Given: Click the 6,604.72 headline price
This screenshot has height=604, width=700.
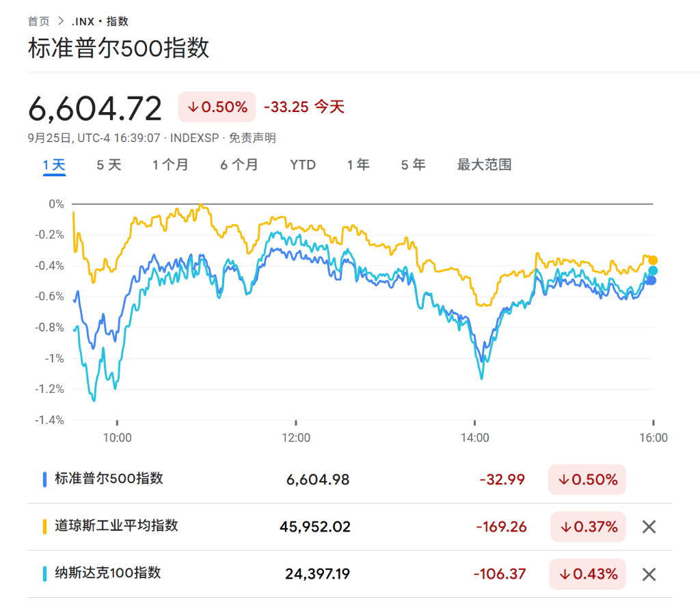Looking at the screenshot, I should (x=94, y=109).
